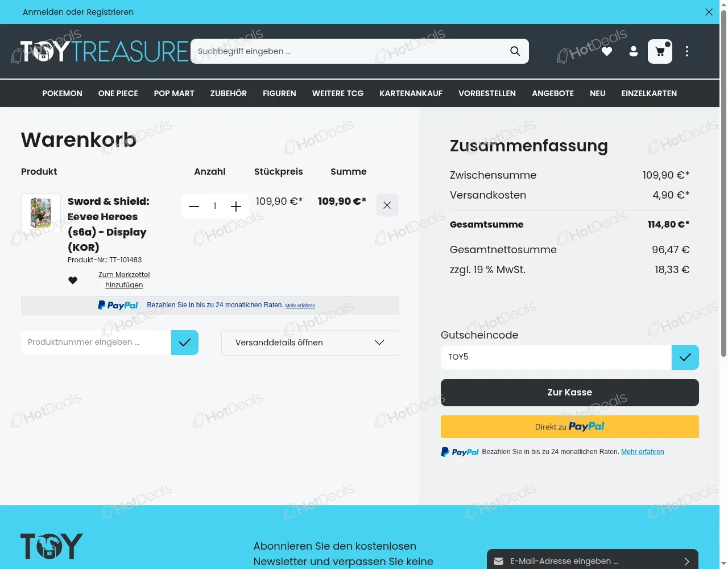Select the MwSt. value 18,33 €
Image resolution: width=728 pixels, height=569 pixels.
click(x=672, y=270)
